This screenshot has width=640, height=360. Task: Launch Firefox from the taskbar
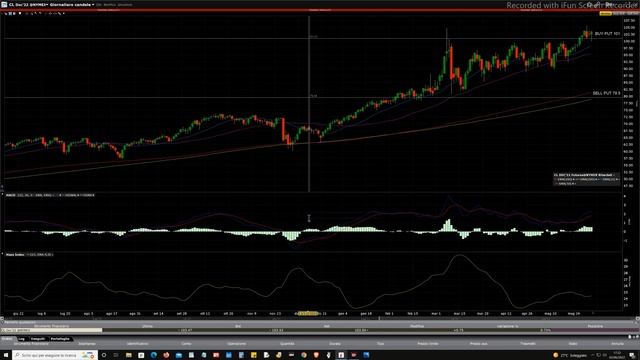(166, 355)
